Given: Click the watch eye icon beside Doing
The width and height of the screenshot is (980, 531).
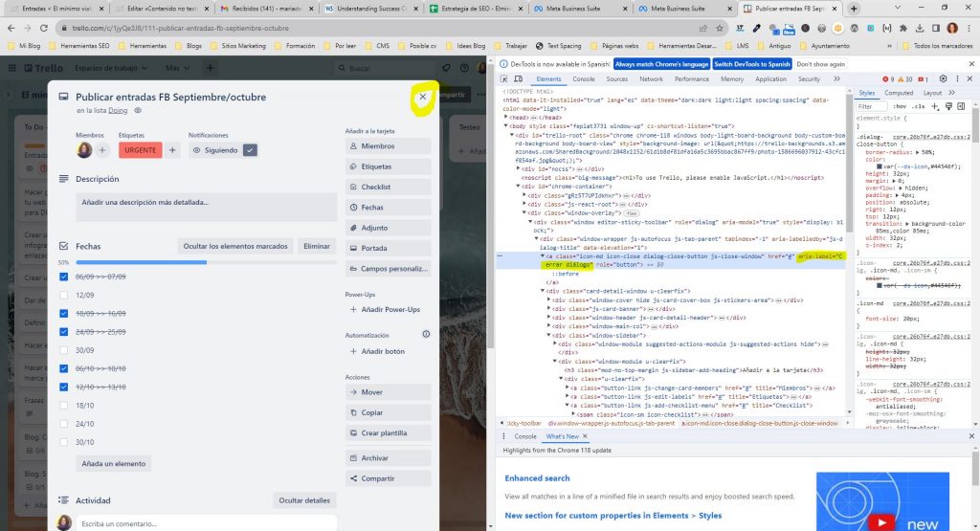Looking at the screenshot, I should 138,111.
